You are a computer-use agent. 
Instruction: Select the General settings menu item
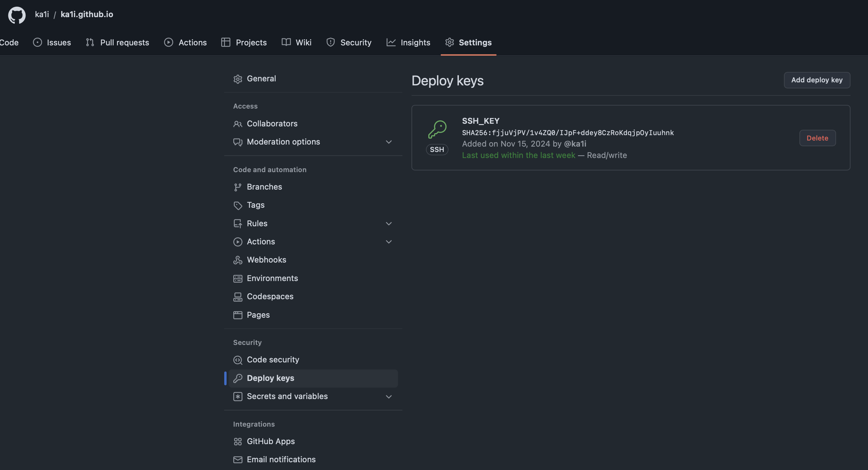pyautogui.click(x=262, y=78)
